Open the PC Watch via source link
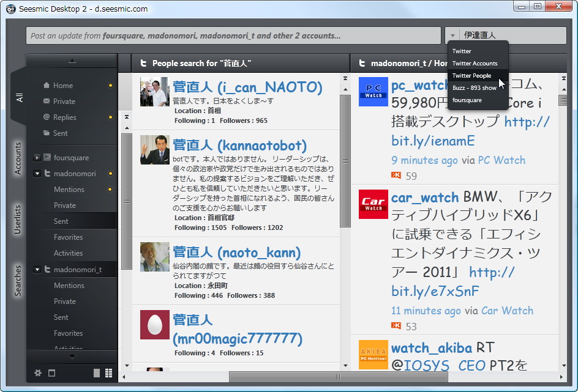Screen dimensions: 578x392 (501, 160)
